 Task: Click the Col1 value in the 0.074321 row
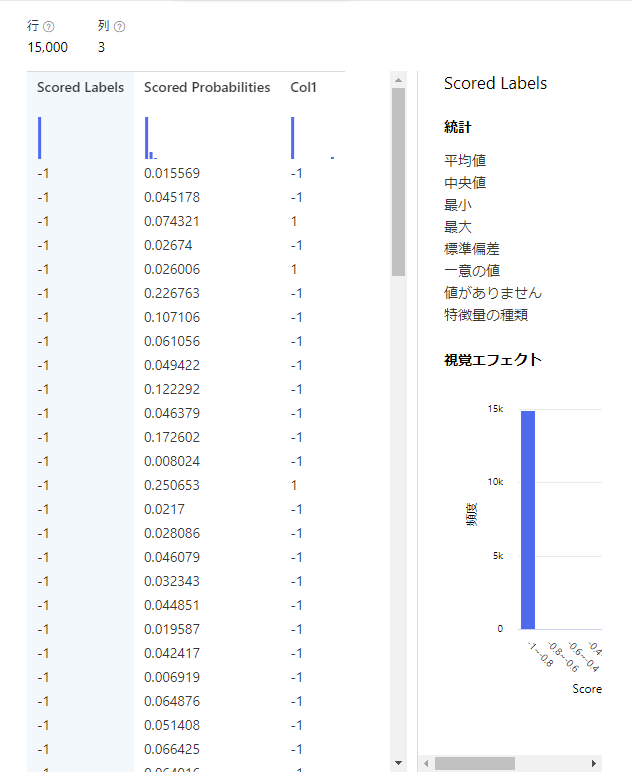[x=294, y=221]
